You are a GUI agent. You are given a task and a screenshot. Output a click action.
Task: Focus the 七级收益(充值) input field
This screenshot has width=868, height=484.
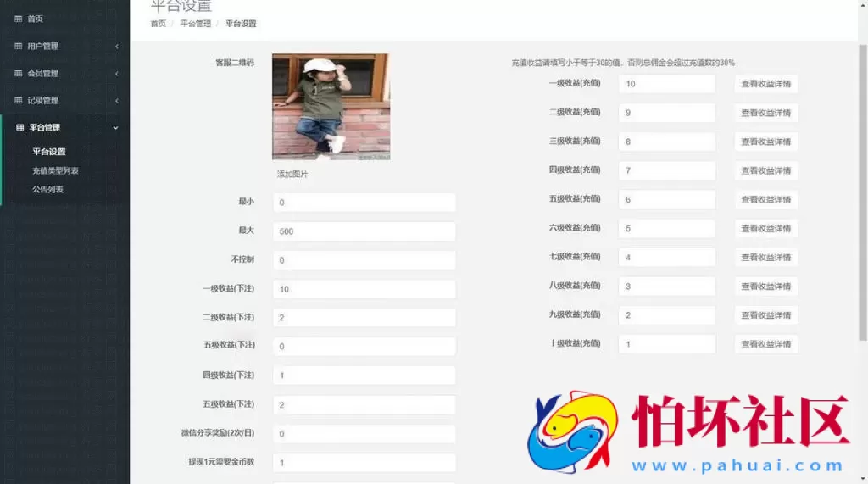(x=667, y=257)
